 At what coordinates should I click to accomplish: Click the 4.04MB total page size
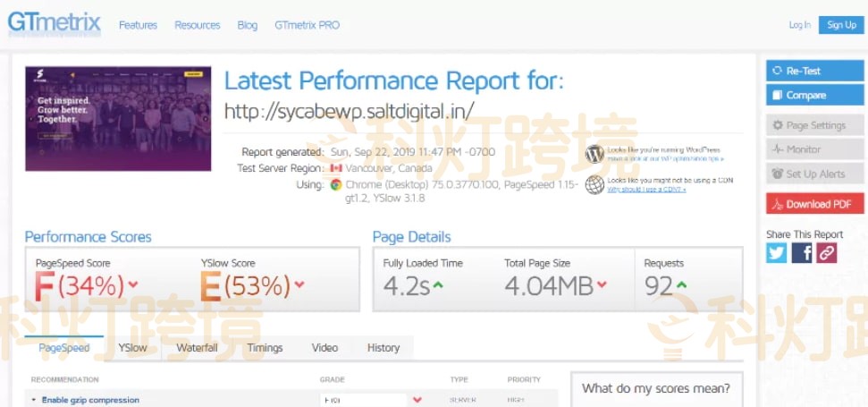(549, 285)
